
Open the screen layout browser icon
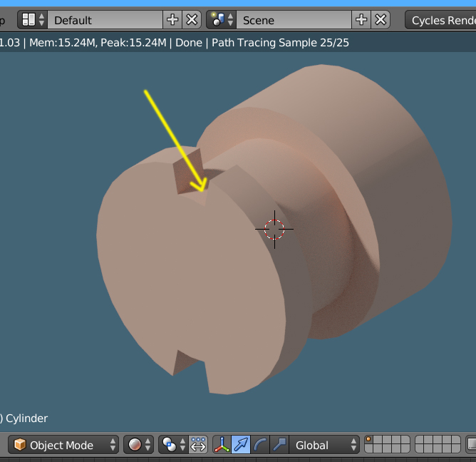33,20
